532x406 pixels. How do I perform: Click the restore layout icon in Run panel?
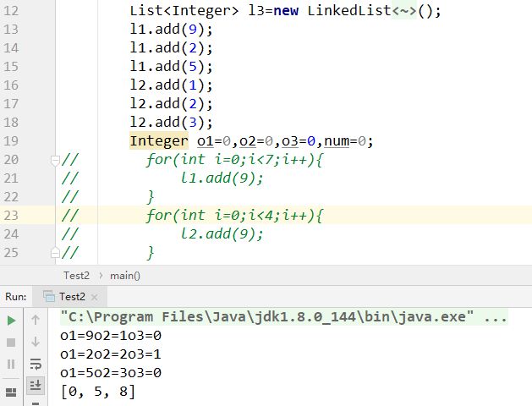coord(11,392)
